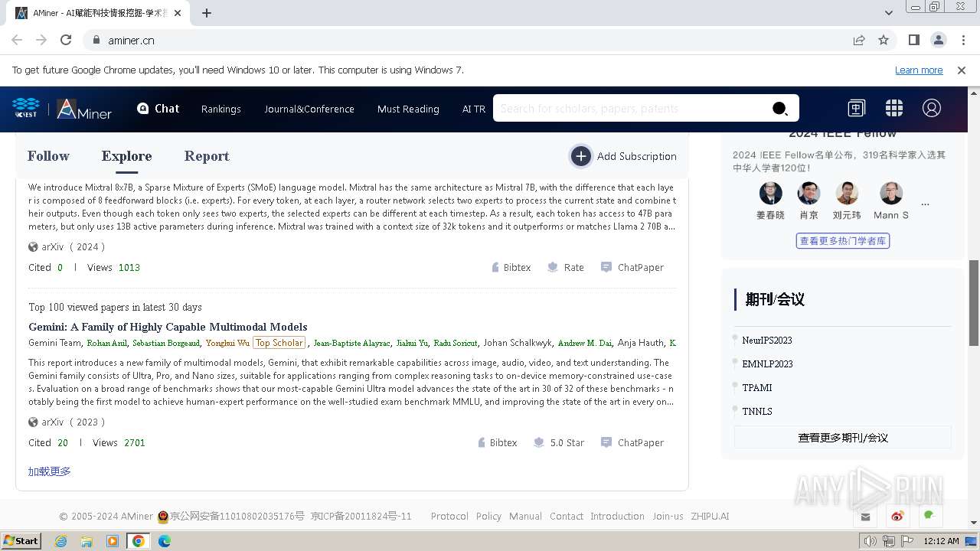Image resolution: width=980 pixels, height=551 pixels.
Task: Open ChatPaper for the Mixtral paper
Action: coord(632,267)
